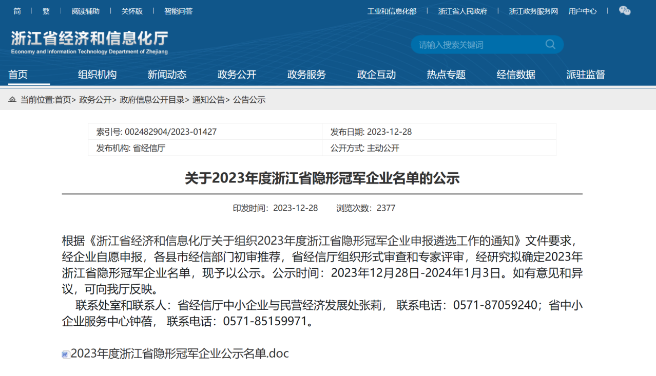Screen dimensions: 656x376
Task: Click article title 关于2023年度浙江省隐形冠军企业名单的公示
Action: [x=322, y=178]
